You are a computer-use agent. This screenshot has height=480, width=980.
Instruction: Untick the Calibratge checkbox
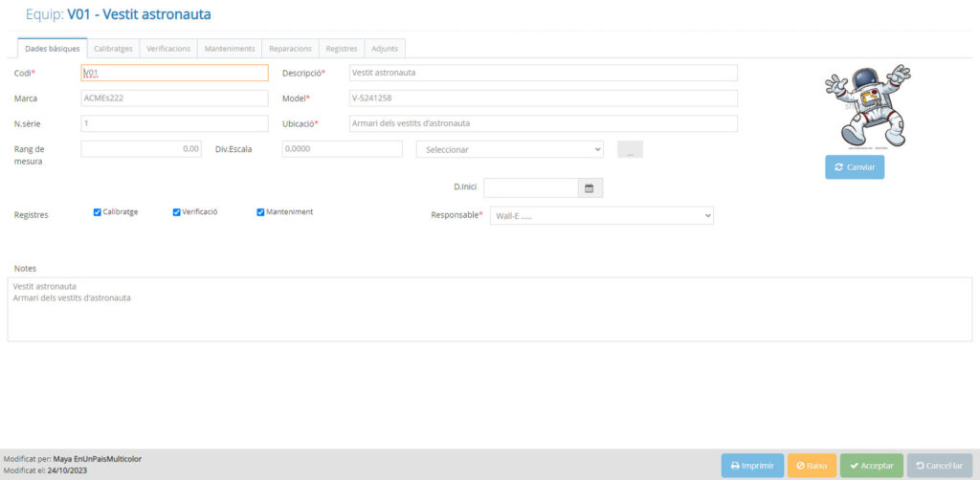tap(97, 212)
